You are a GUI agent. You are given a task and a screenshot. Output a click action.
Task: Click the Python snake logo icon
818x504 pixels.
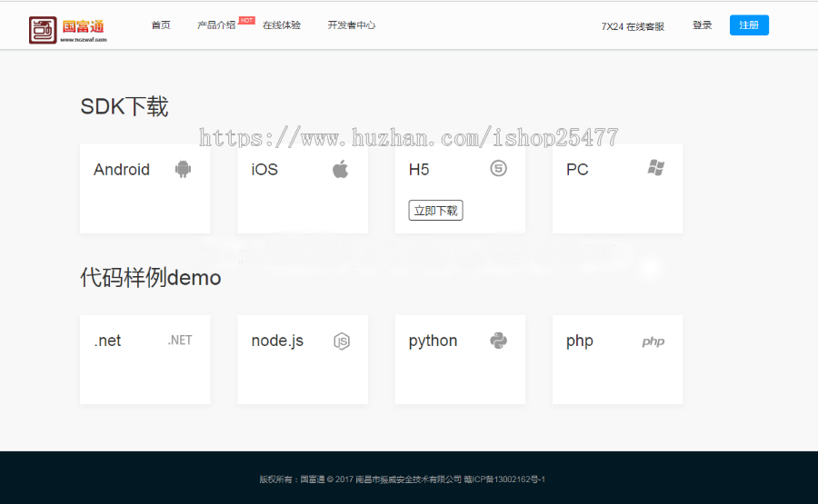(x=498, y=341)
